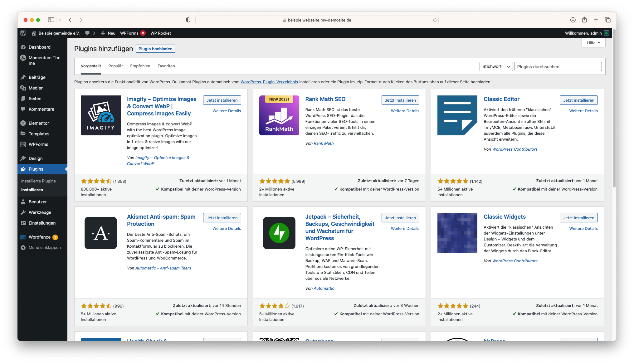Click the Elementor sidebar icon

23,123
